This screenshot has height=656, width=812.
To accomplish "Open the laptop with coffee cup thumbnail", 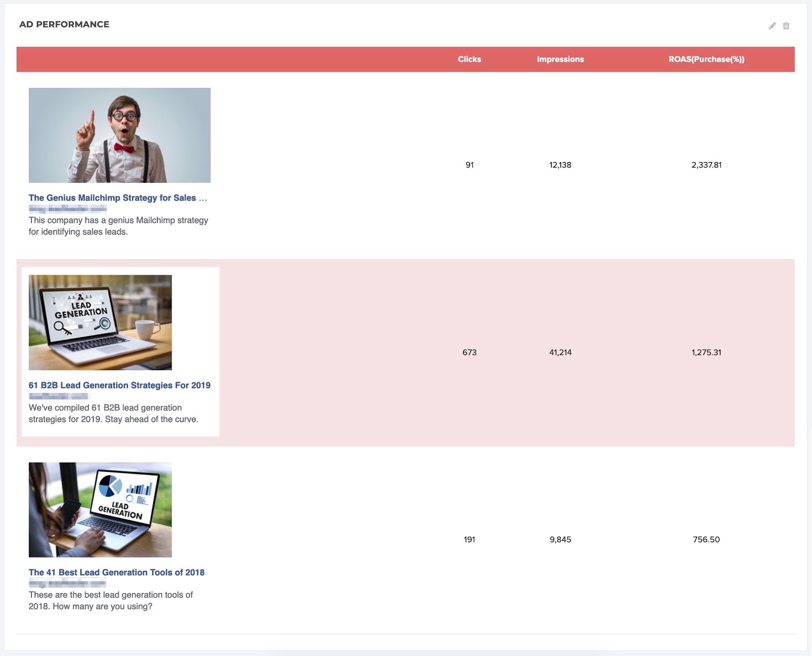I will click(100, 322).
